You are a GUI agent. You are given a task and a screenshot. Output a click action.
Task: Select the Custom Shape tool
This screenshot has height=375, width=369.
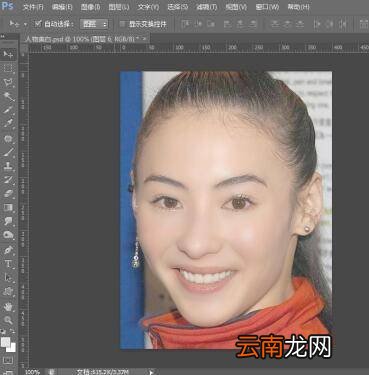point(8,292)
